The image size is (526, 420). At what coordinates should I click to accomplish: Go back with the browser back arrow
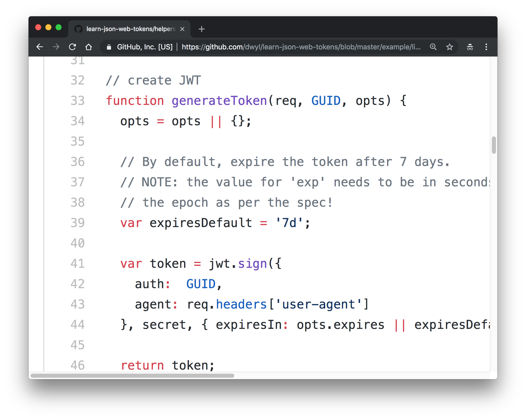[x=40, y=47]
